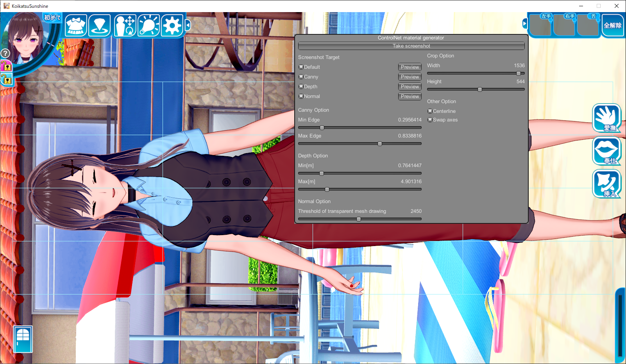Click the Depth Max[m] slider handle

[327, 189]
